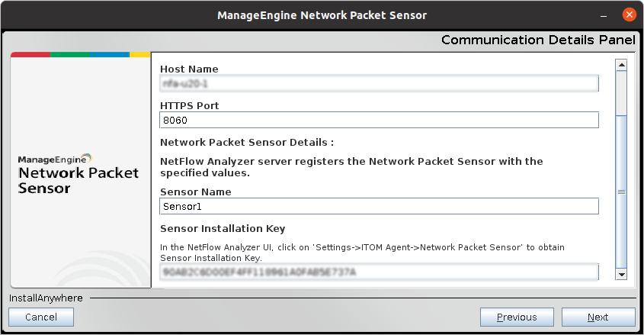Click the HTTPS Port label

(190, 105)
